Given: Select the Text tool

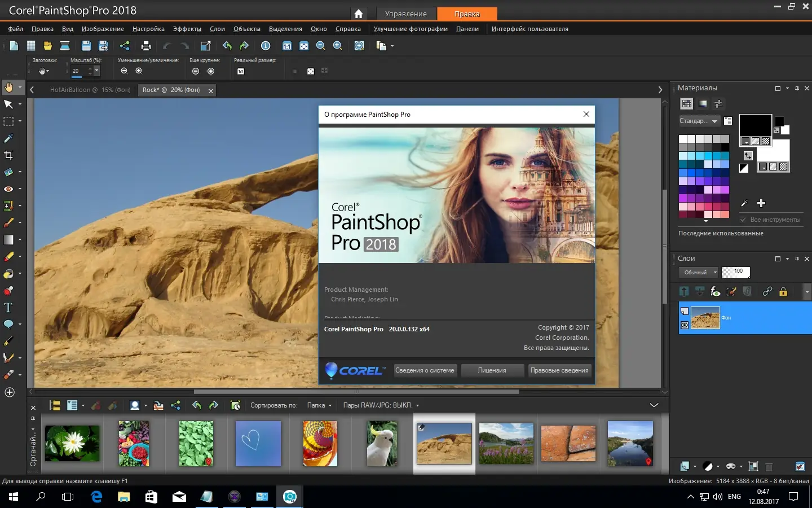Looking at the screenshot, I should pyautogui.click(x=8, y=308).
